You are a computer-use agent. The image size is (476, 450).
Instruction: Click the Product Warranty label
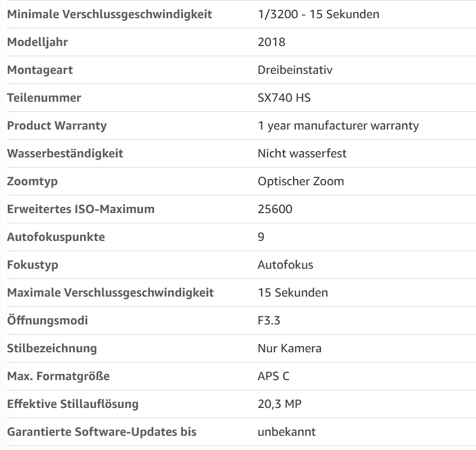(x=57, y=126)
